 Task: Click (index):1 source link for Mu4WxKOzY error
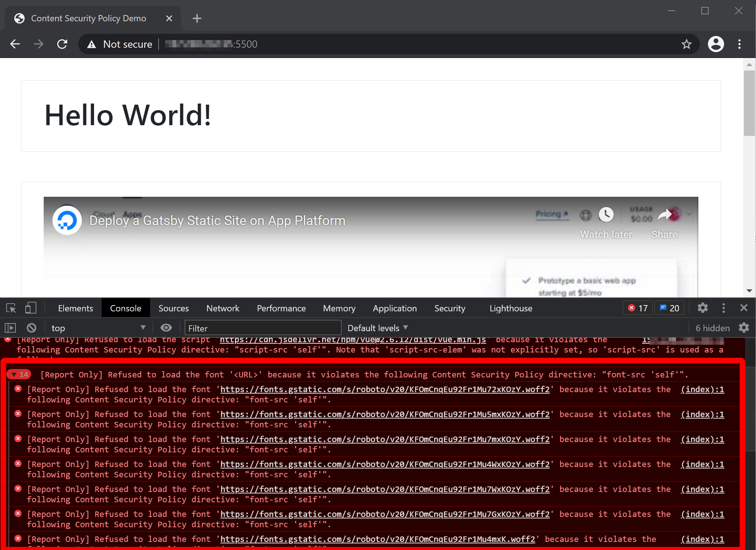coord(702,464)
